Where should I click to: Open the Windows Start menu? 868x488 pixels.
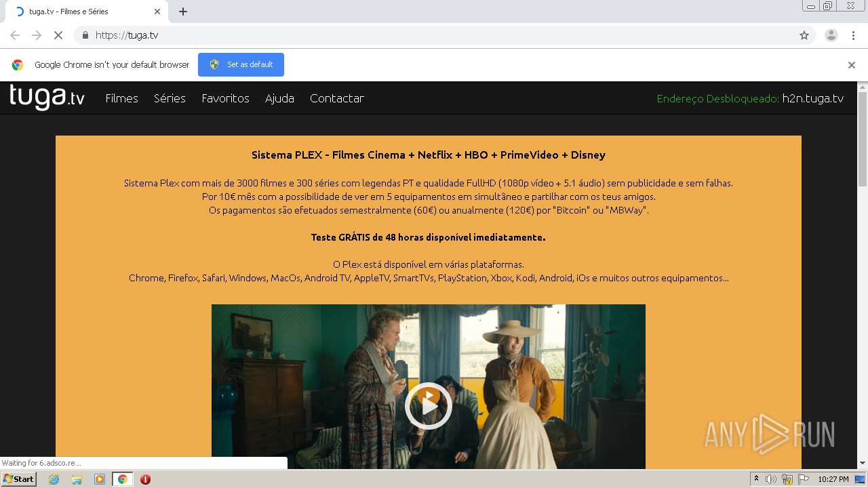tap(19, 479)
